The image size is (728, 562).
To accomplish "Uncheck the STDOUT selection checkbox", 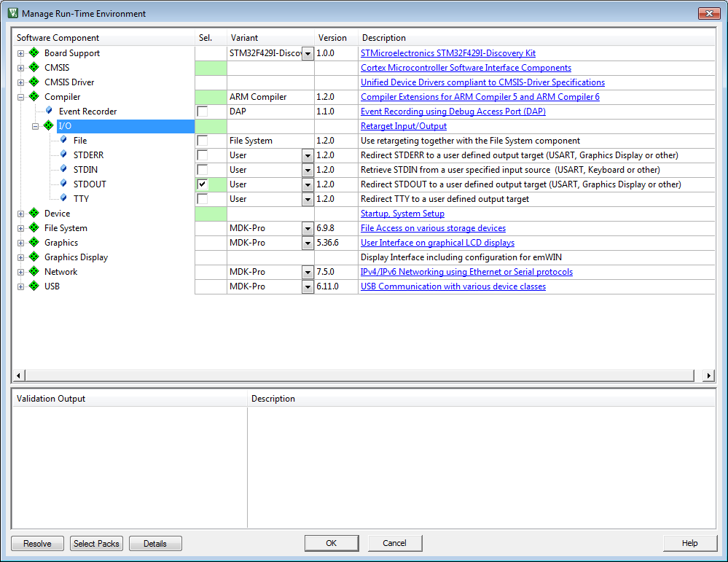I will coord(203,184).
